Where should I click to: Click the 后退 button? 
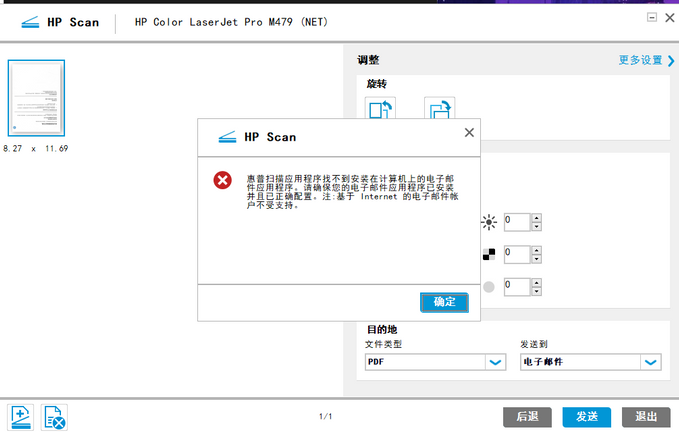(x=527, y=417)
